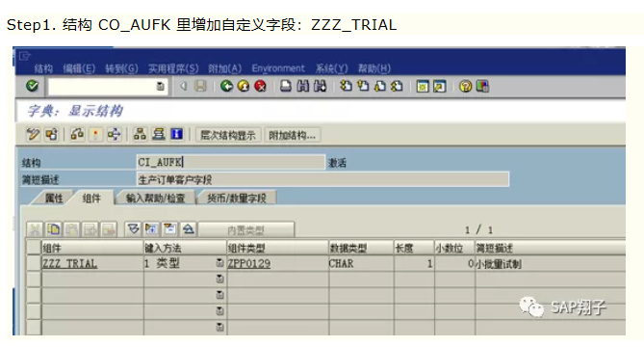Open 键入方法 dropdown in ZZZ_TRIAL row

tap(220, 263)
